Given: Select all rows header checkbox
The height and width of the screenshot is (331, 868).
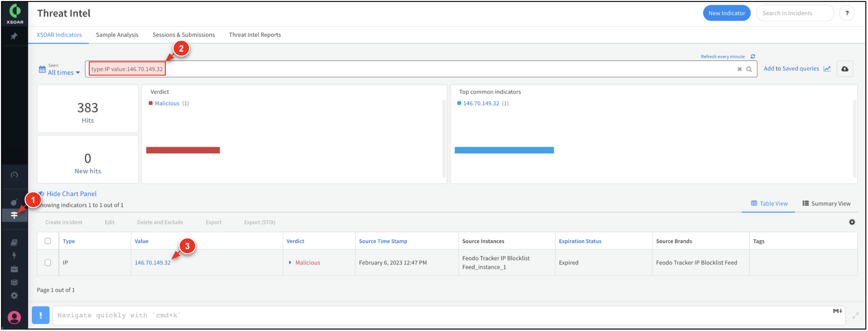Looking at the screenshot, I should tap(48, 241).
